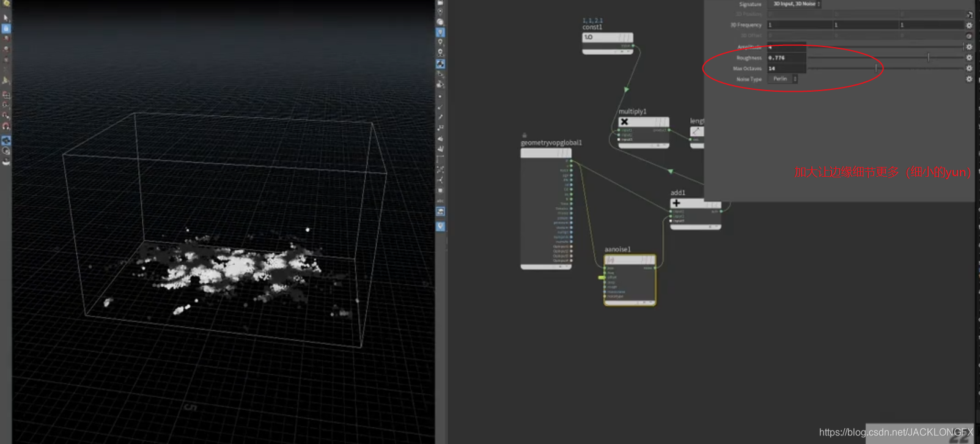Activate the highlighted blue tool below the Select arrow
Screen dimensions: 980x444
(x=6, y=28)
